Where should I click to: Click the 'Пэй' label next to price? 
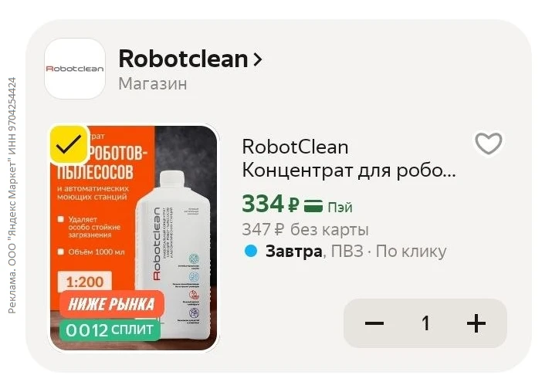[x=340, y=208]
